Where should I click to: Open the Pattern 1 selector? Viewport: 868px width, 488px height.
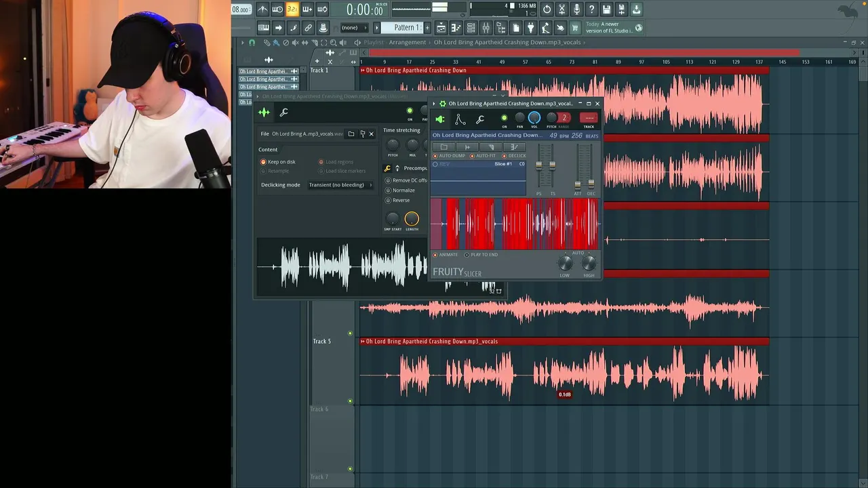click(x=401, y=28)
